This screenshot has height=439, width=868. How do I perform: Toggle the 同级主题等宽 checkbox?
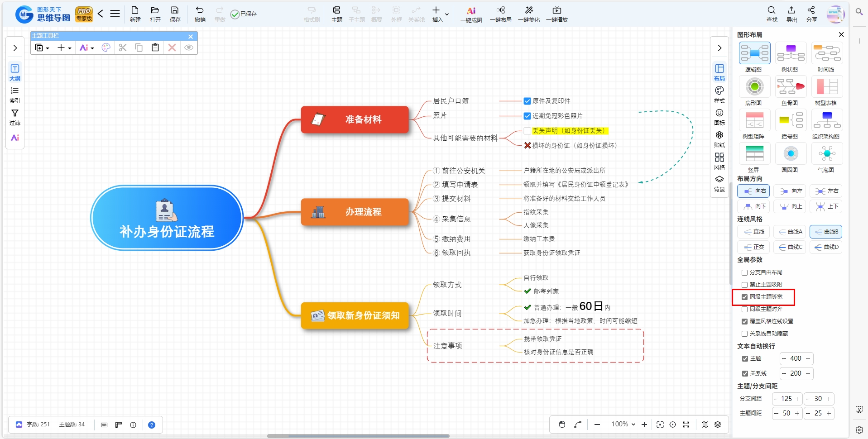tap(744, 297)
